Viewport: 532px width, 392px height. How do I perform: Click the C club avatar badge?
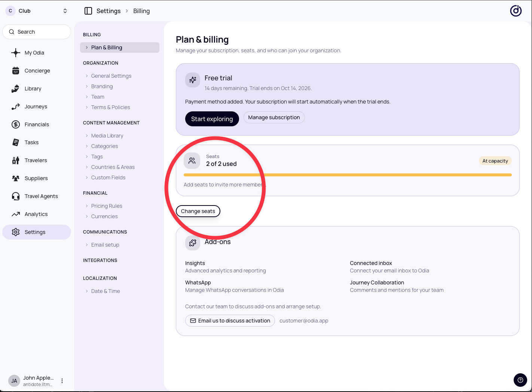point(10,11)
